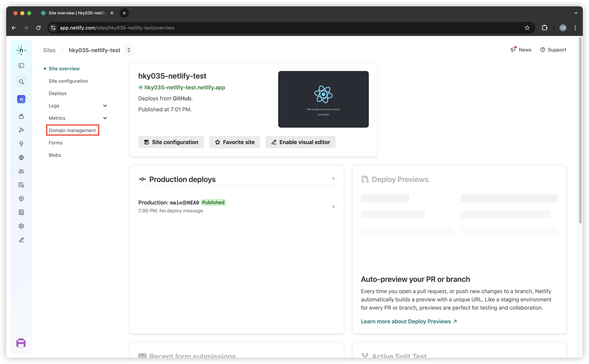Image resolution: width=589 pixels, height=364 pixels.
Task: Open the plug integrations icon in sidebar
Action: pyautogui.click(x=21, y=144)
